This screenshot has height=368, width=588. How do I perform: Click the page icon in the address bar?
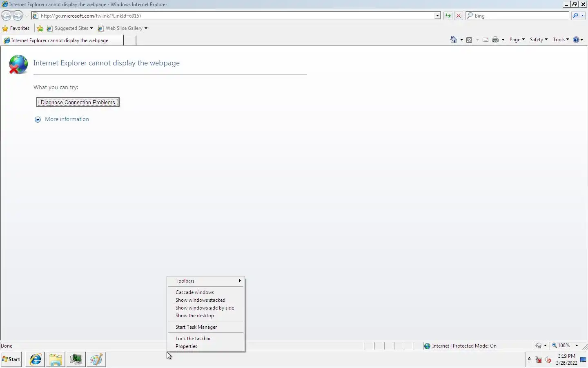[x=36, y=16]
